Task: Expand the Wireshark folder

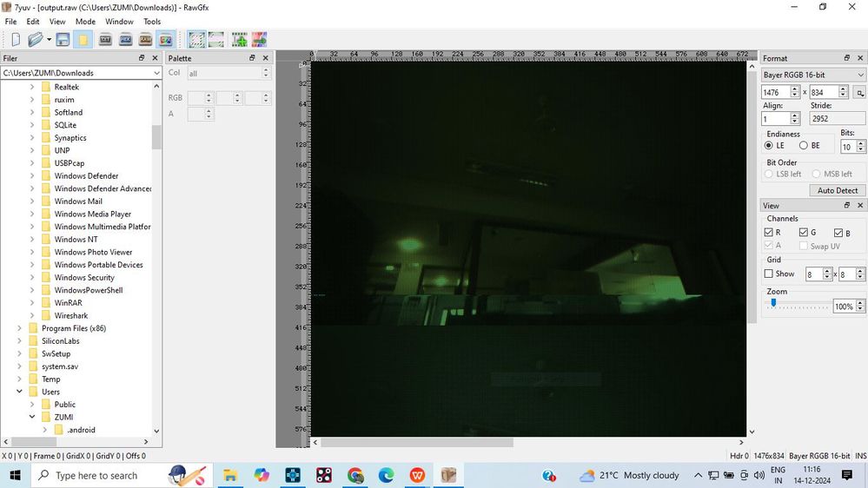Action: pos(31,315)
